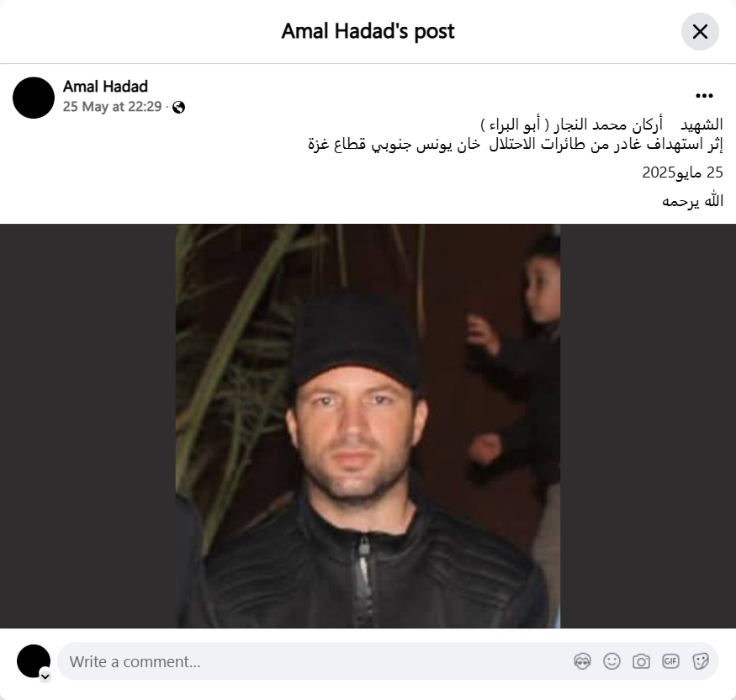Open the 25 May at 22:29 timestamp
The width and height of the screenshot is (736, 700).
(x=112, y=107)
